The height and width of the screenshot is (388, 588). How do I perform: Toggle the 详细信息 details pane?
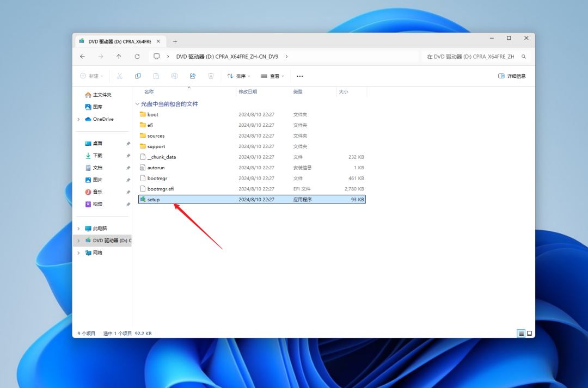512,76
